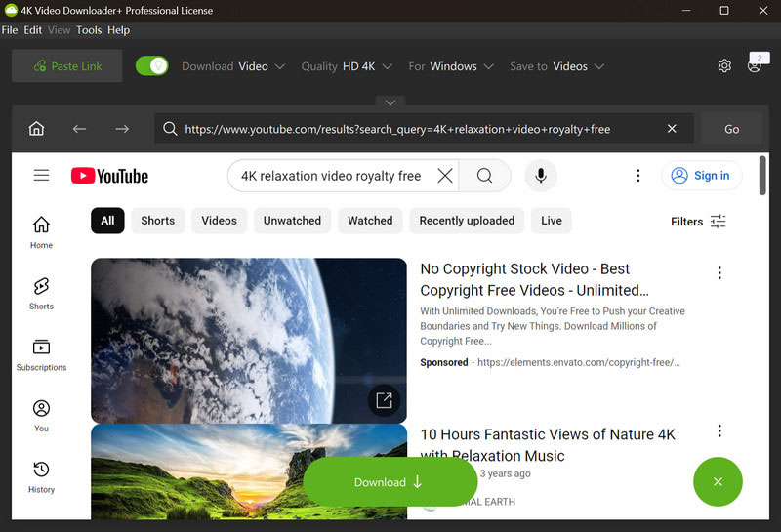Image resolution: width=781 pixels, height=532 pixels.
Task: Select the Watched filter chip
Action: (370, 221)
